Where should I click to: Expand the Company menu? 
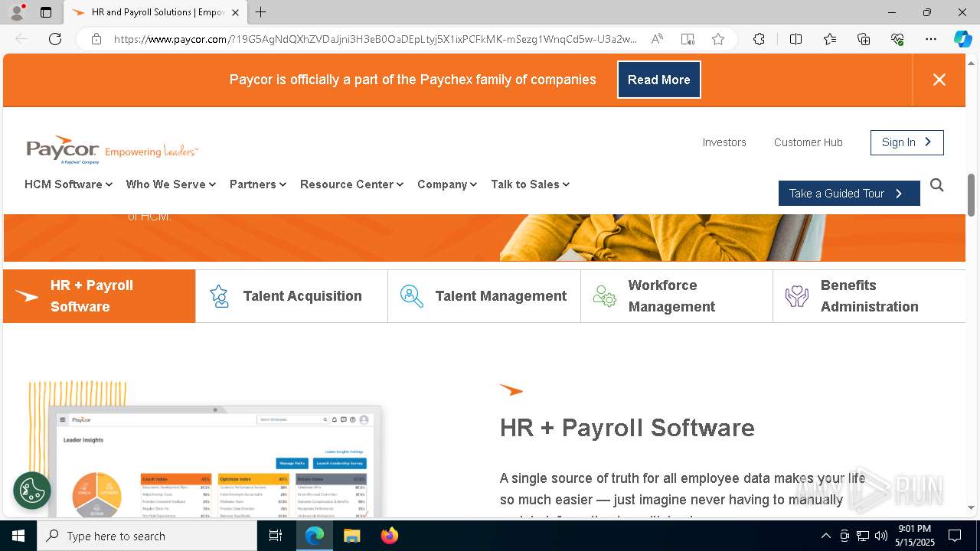pos(447,184)
